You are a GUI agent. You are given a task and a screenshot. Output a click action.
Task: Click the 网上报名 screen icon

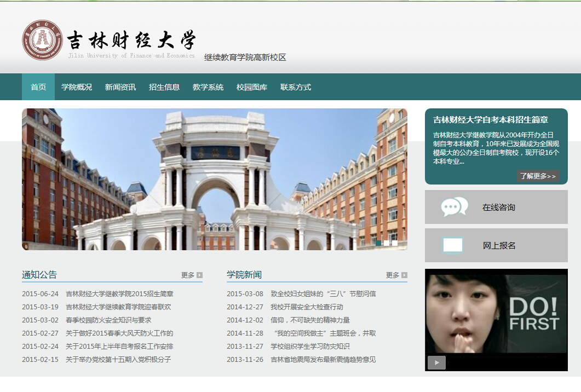453,245
